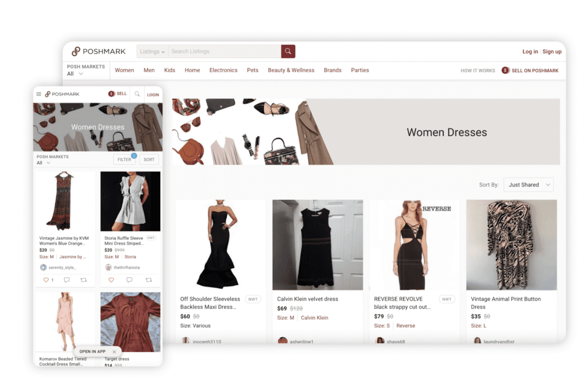Click the Poshmark logo in desktop header
Image resolution: width=588 pixels, height=392 pixels.
click(99, 52)
